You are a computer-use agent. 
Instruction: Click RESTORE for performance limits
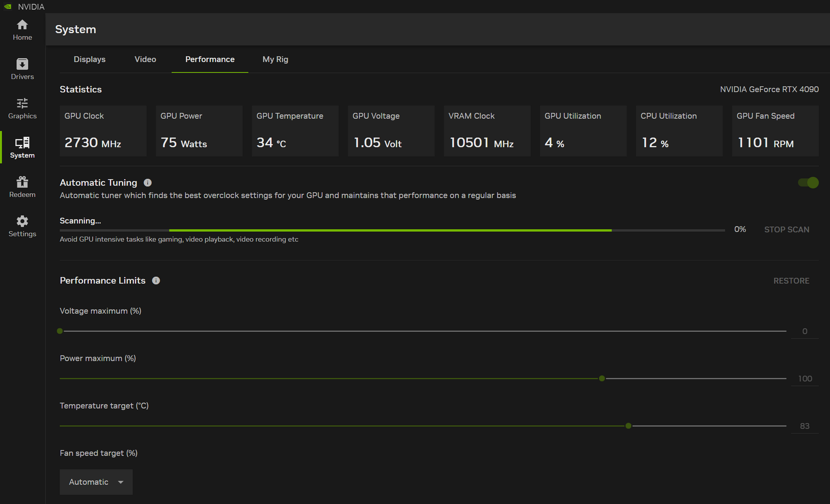[791, 281]
